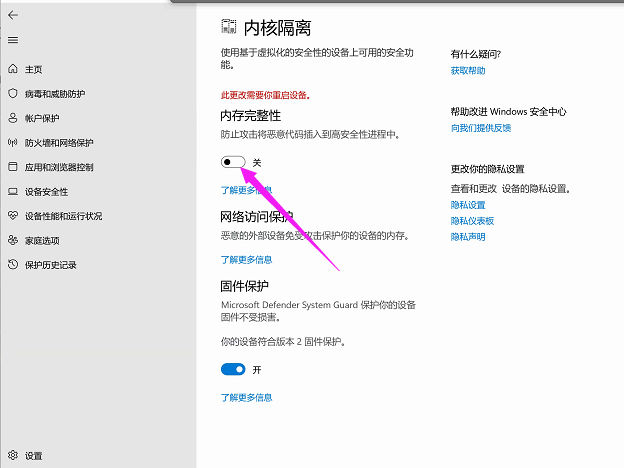Screen dimensions: 624x468
Task: Click 了解更多信息 under 网络访问保护
Action: pyautogui.click(x=246, y=260)
